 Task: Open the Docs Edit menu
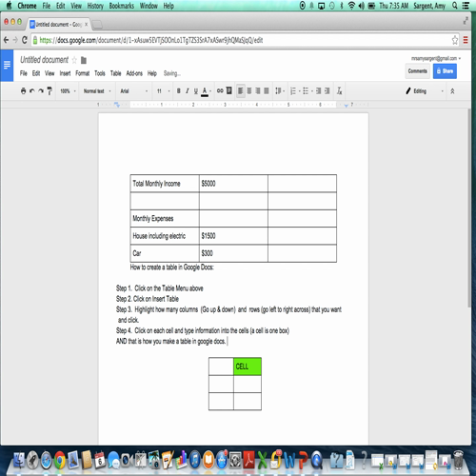(36, 73)
